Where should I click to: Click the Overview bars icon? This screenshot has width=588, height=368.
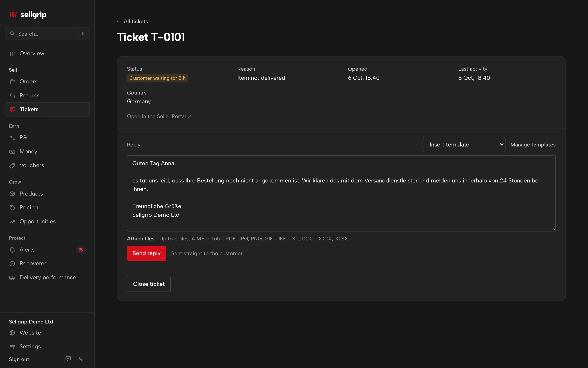coord(12,54)
